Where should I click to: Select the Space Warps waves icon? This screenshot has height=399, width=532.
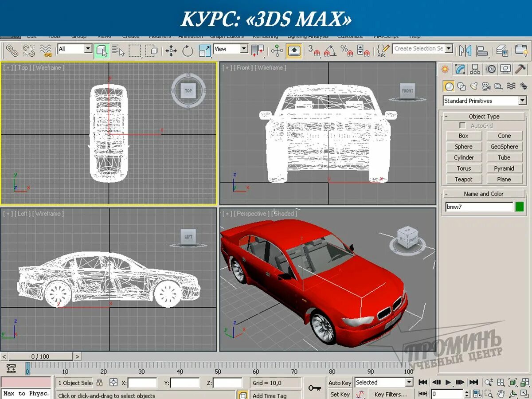coord(511,86)
